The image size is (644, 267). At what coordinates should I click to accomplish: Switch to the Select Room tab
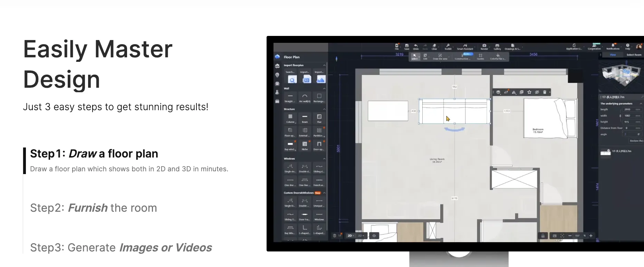tap(634, 55)
